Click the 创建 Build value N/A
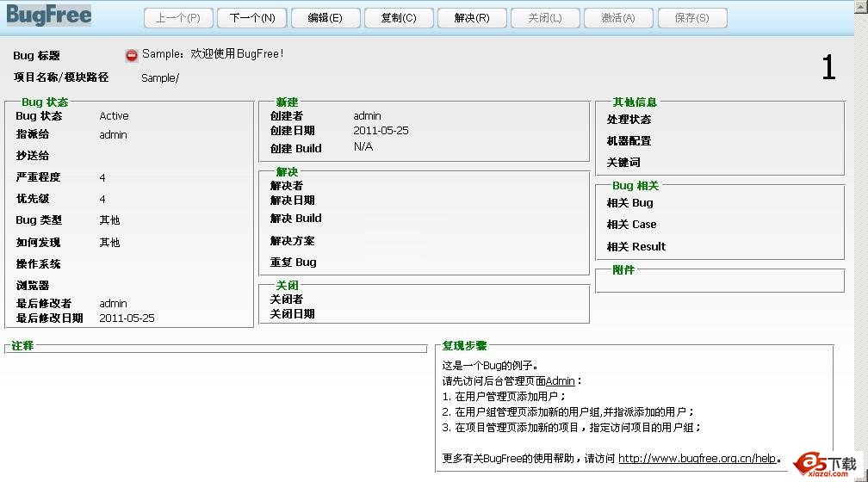 click(x=363, y=146)
